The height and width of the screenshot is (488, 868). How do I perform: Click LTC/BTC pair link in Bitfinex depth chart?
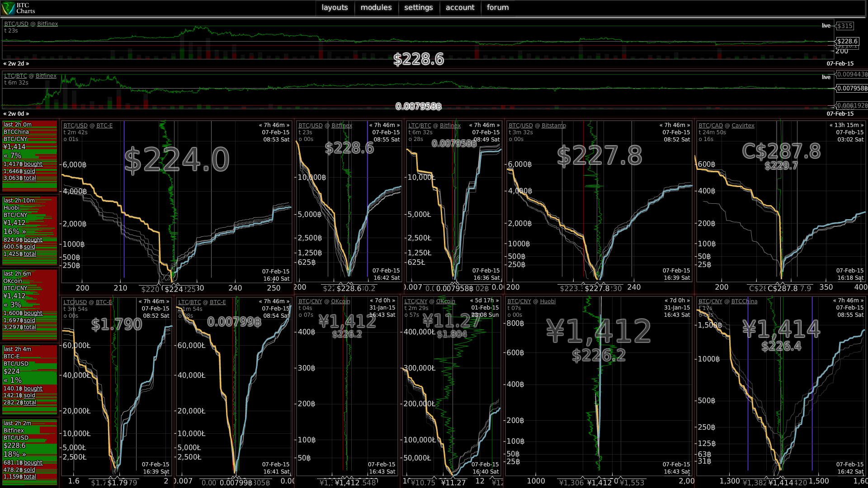[x=420, y=126]
